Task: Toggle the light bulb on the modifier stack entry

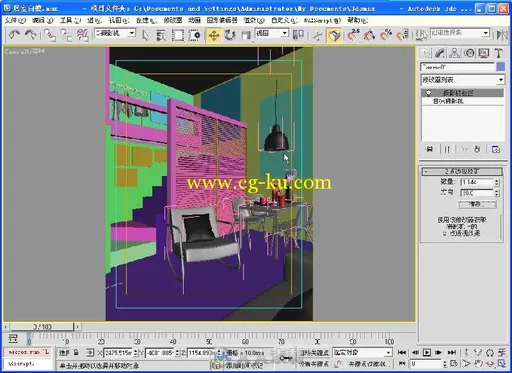Action: pyautogui.click(x=428, y=93)
